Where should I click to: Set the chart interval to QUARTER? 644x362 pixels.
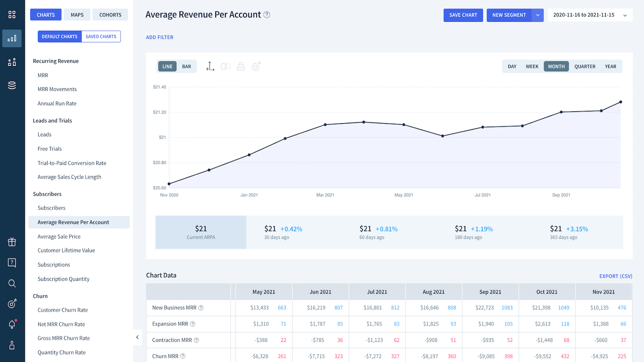pyautogui.click(x=584, y=67)
